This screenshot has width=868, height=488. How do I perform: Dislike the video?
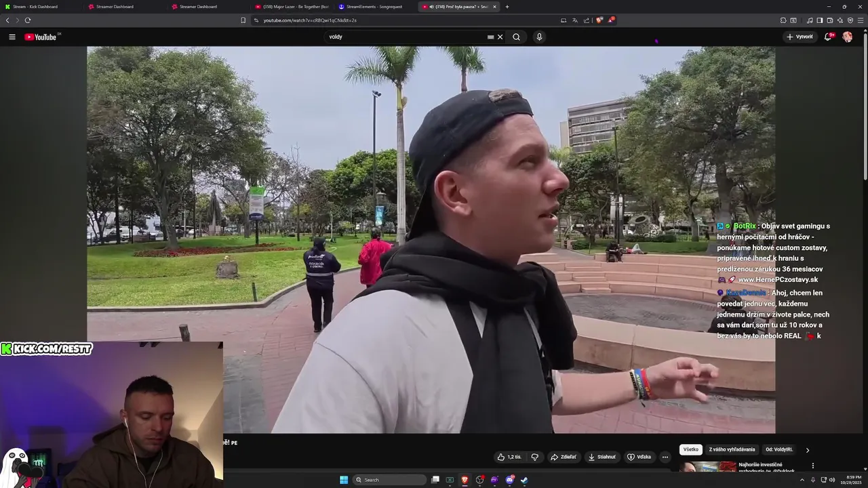click(534, 457)
